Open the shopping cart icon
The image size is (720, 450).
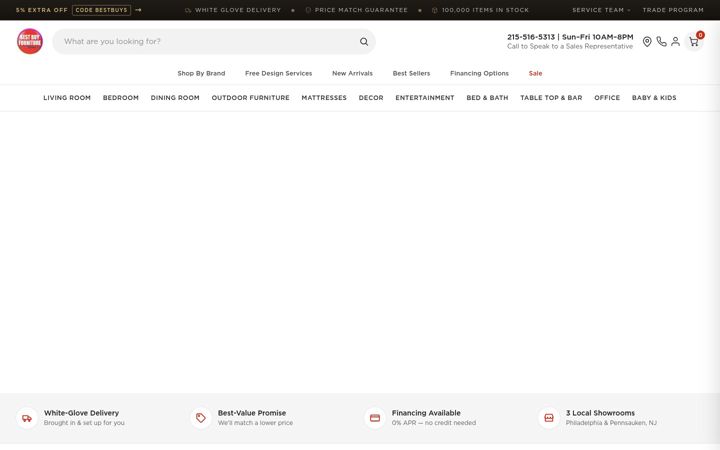(x=694, y=42)
